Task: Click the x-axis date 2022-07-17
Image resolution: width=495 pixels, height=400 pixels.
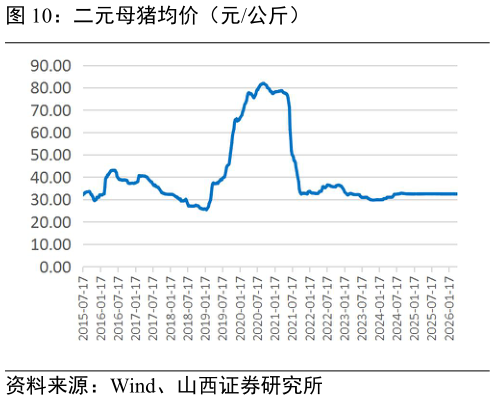Action: pyautogui.click(x=327, y=308)
